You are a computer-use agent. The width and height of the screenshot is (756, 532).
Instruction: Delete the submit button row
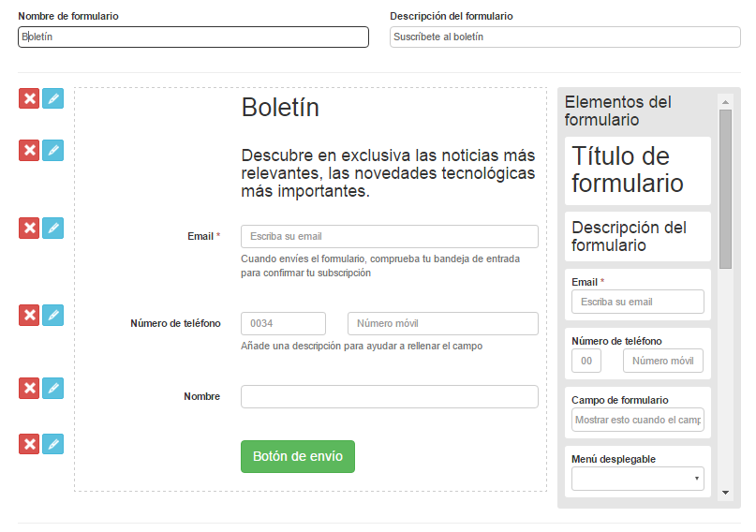pyautogui.click(x=29, y=444)
